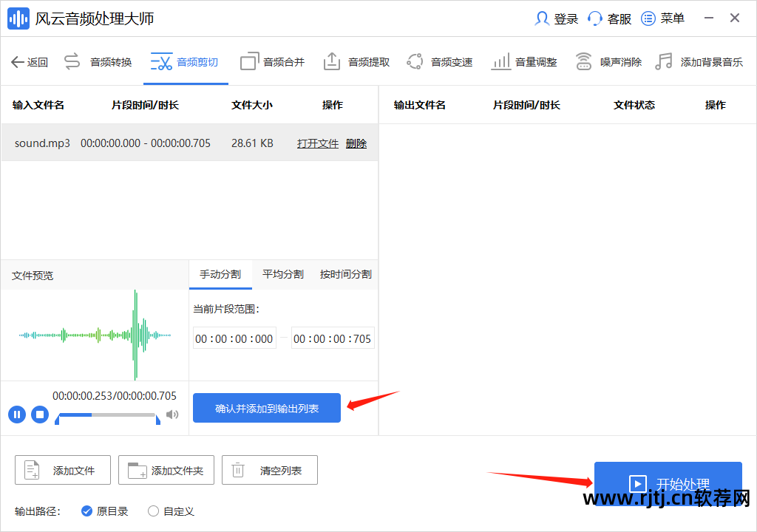Open the 音频合并 (audio merge) tool
Viewport: 757px width, 532px height.
pyautogui.click(x=272, y=61)
